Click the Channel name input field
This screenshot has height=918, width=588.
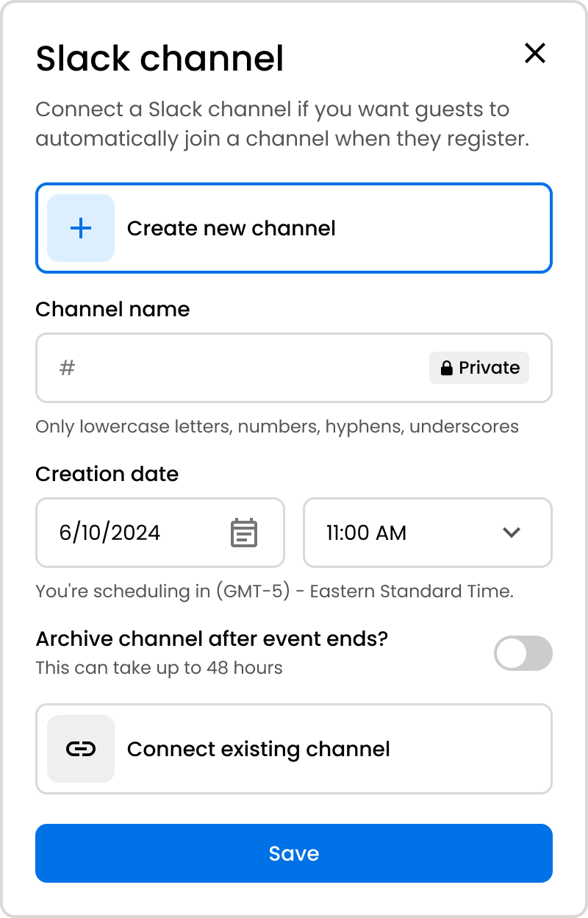(294, 368)
